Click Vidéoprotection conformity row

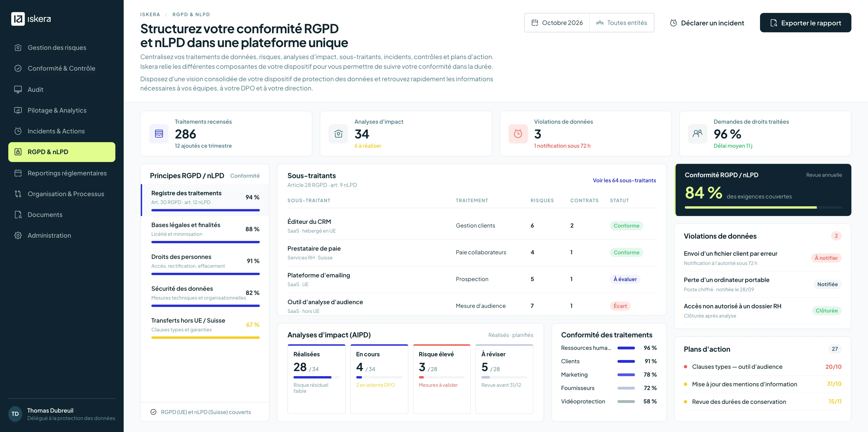point(608,401)
